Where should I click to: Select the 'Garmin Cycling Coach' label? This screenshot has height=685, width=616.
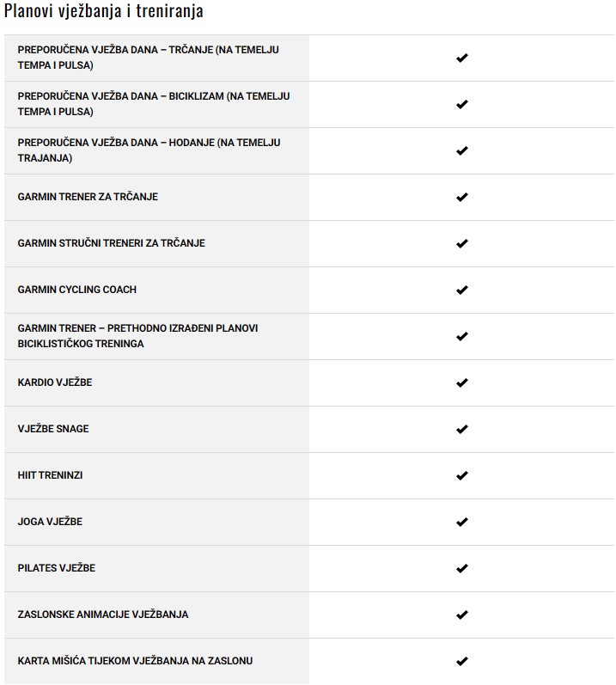(77, 290)
